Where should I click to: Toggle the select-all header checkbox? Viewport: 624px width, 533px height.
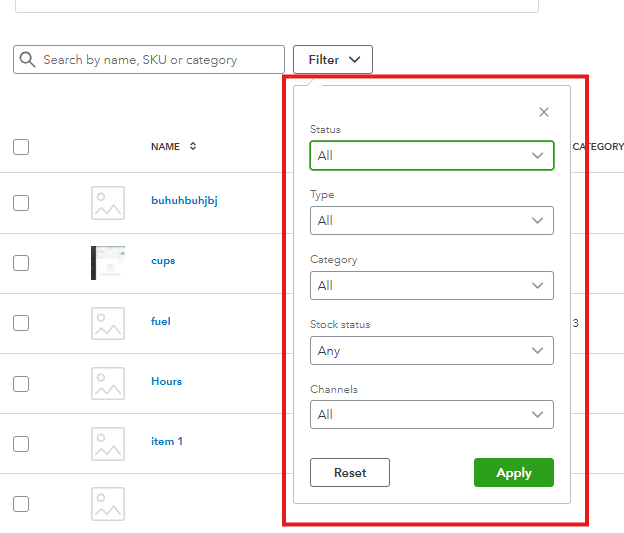(x=21, y=147)
